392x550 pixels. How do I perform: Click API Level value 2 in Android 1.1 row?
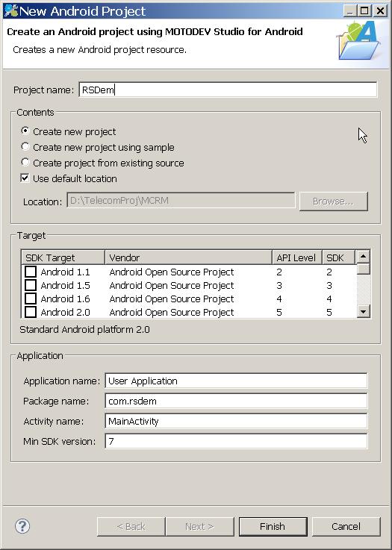[279, 272]
